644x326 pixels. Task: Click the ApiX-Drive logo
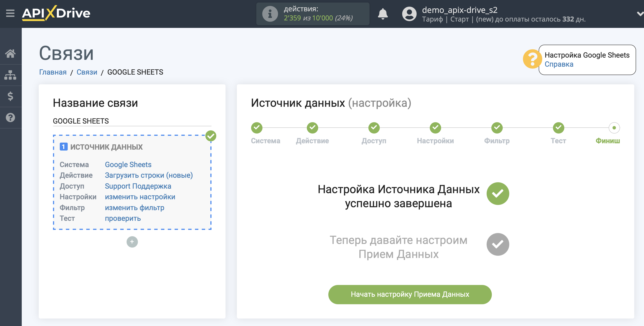(x=56, y=13)
